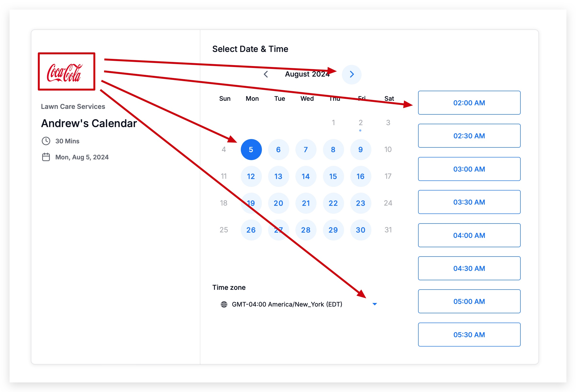This screenshot has height=392, width=576.
Task: Click August 28 on the calendar
Action: click(305, 230)
